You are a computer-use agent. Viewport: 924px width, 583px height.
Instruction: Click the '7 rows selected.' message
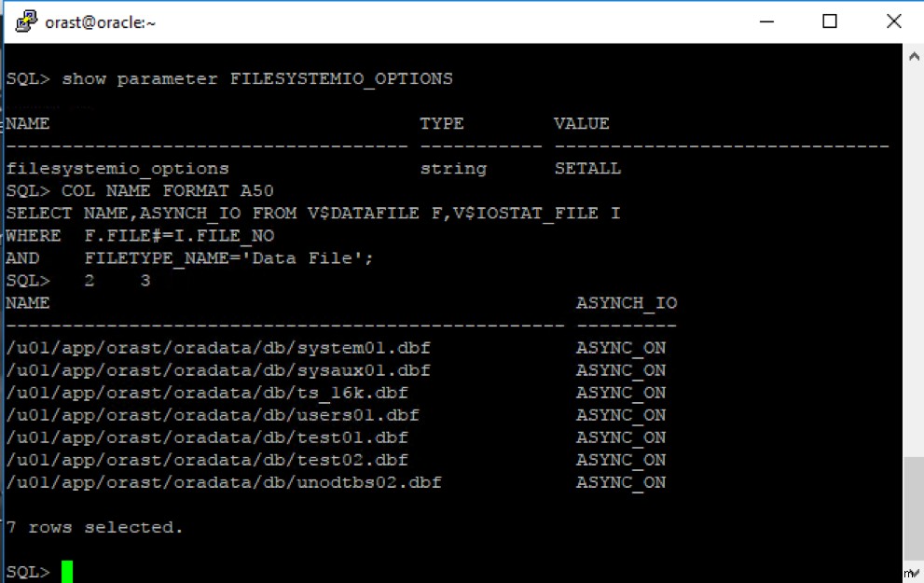[x=95, y=527]
